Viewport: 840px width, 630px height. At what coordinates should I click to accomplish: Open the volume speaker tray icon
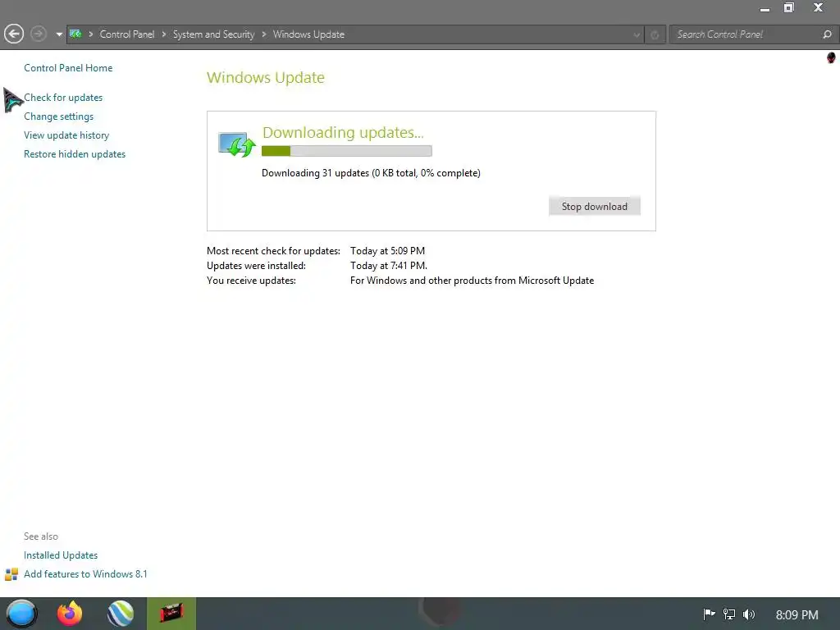[x=749, y=614]
